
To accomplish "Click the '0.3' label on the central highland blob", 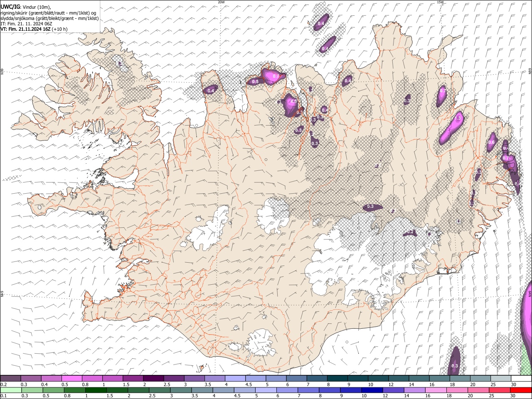I will (370, 207).
